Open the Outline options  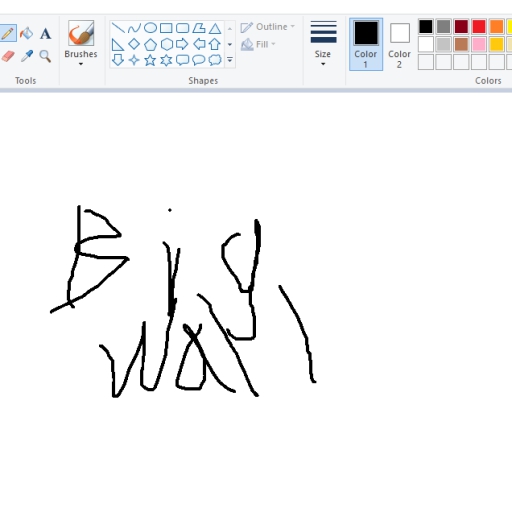click(x=268, y=27)
